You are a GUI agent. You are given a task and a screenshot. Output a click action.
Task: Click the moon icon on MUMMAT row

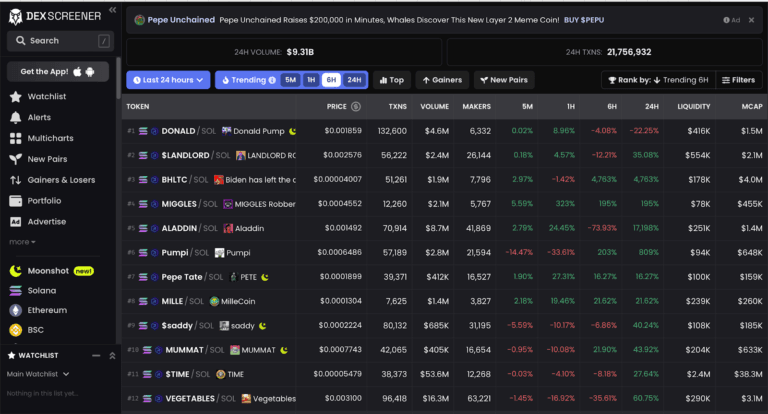point(284,350)
